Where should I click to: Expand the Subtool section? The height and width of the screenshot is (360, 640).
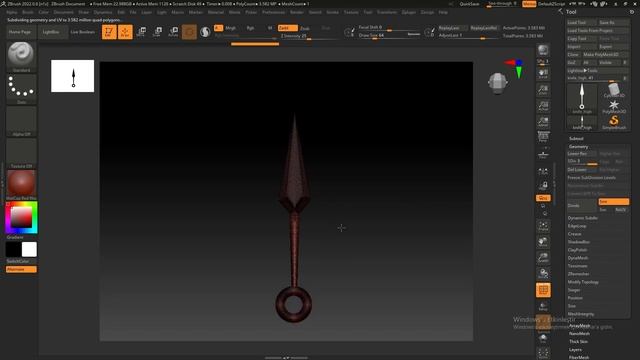click(576, 139)
